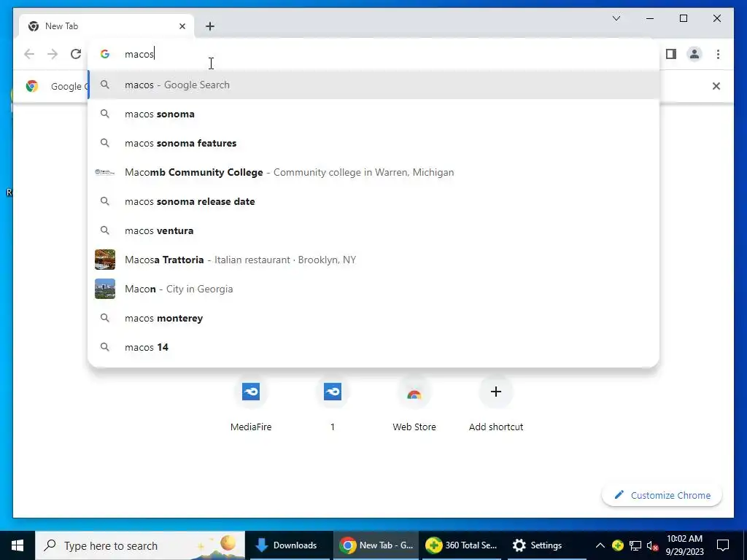The width and height of the screenshot is (747, 560).
Task: Pick 'macos sonoma release date' suggestion
Action: click(373, 201)
